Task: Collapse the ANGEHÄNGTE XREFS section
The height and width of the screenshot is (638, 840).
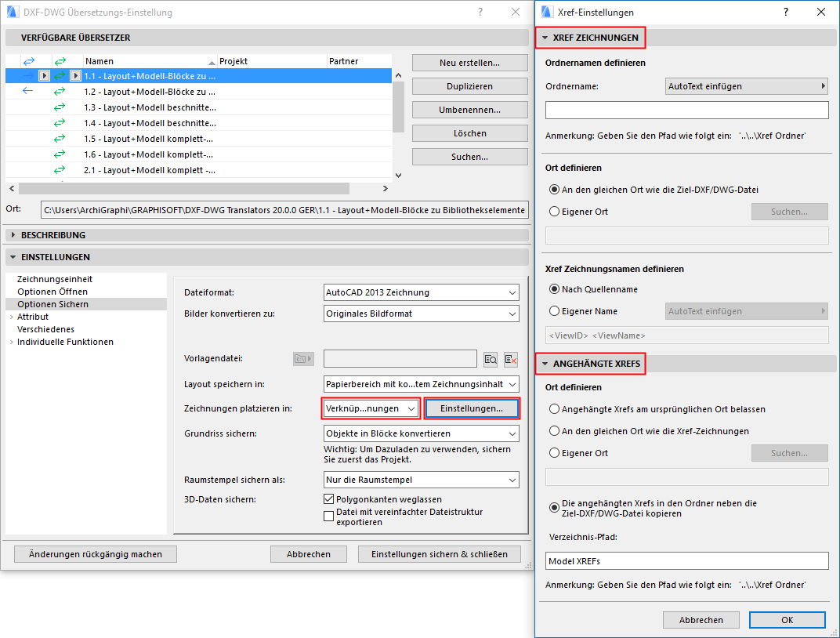Action: [545, 364]
